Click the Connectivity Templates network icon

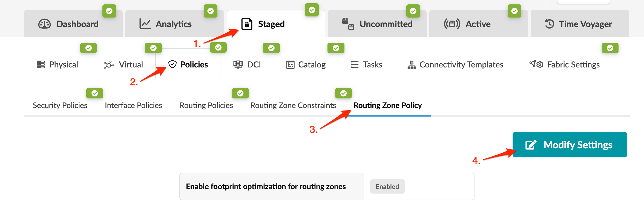pos(412,65)
